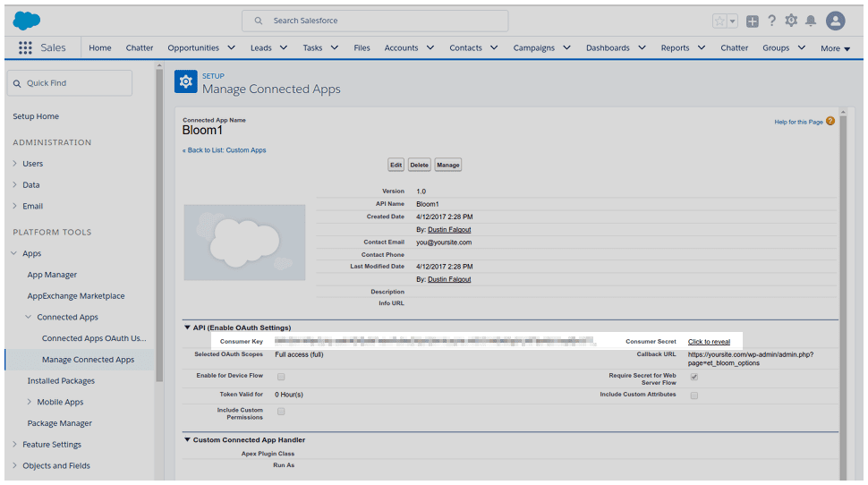Image resolution: width=868 pixels, height=485 pixels.
Task: Check Include Custom Attributes box
Action: tap(694, 395)
